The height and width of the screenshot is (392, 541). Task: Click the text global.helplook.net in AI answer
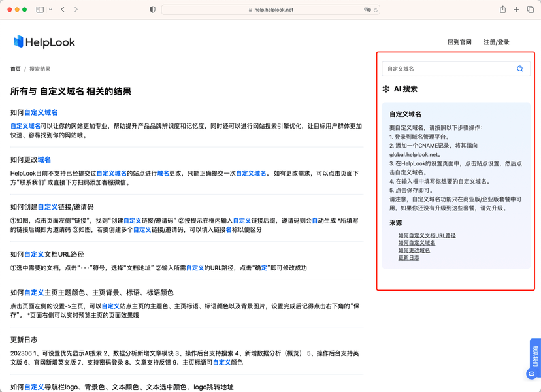click(415, 155)
